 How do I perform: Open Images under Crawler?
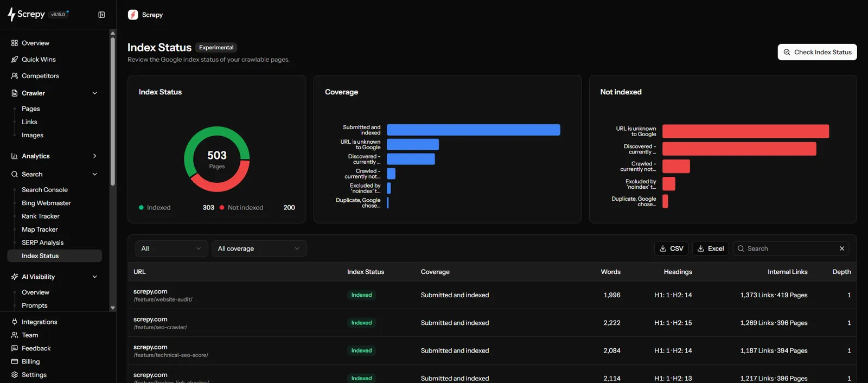pos(33,135)
